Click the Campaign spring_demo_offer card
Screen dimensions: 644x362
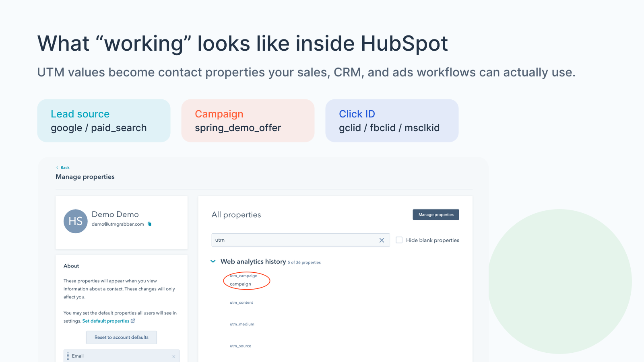click(x=248, y=121)
